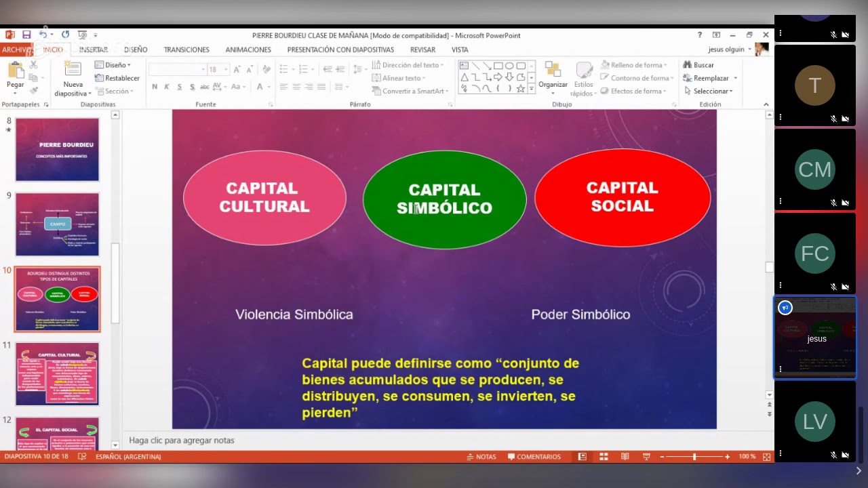This screenshot has height=488, width=868.
Task: Select slide 9 thumbnail CAMPO
Action: tap(58, 224)
